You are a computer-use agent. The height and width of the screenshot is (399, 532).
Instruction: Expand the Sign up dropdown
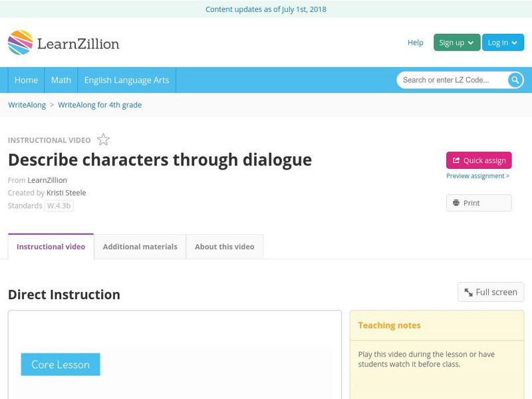[455, 42]
